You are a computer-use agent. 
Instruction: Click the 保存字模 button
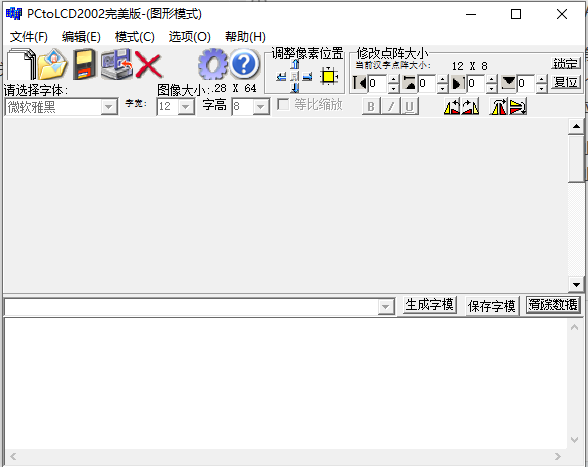click(x=492, y=306)
